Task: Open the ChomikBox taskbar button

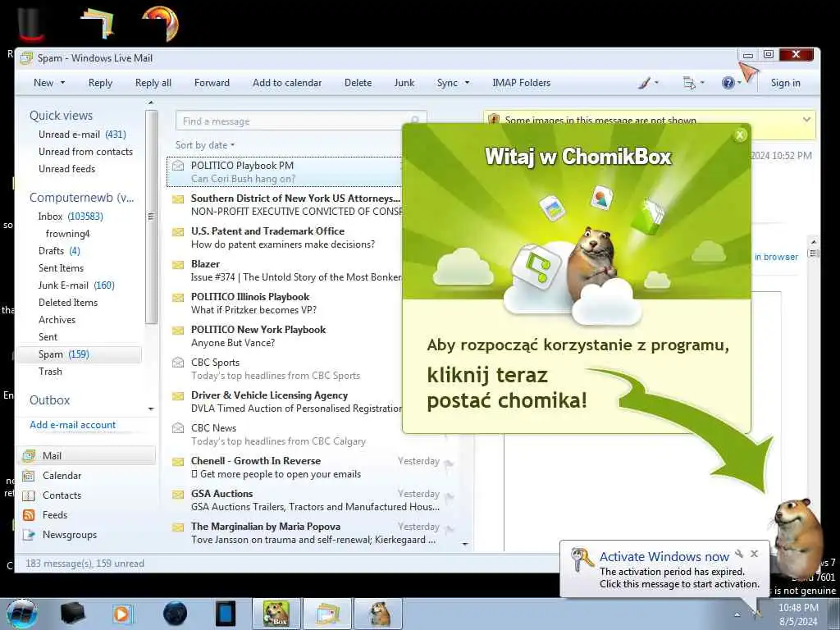Action: tap(276, 614)
